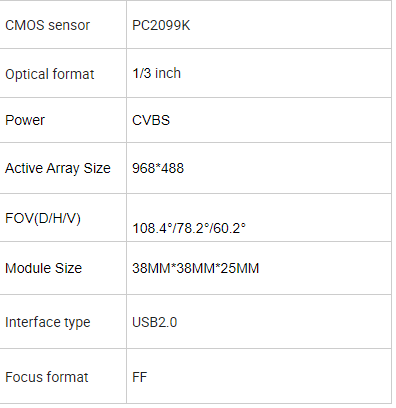Select the 968*488 resolution value

click(x=158, y=168)
